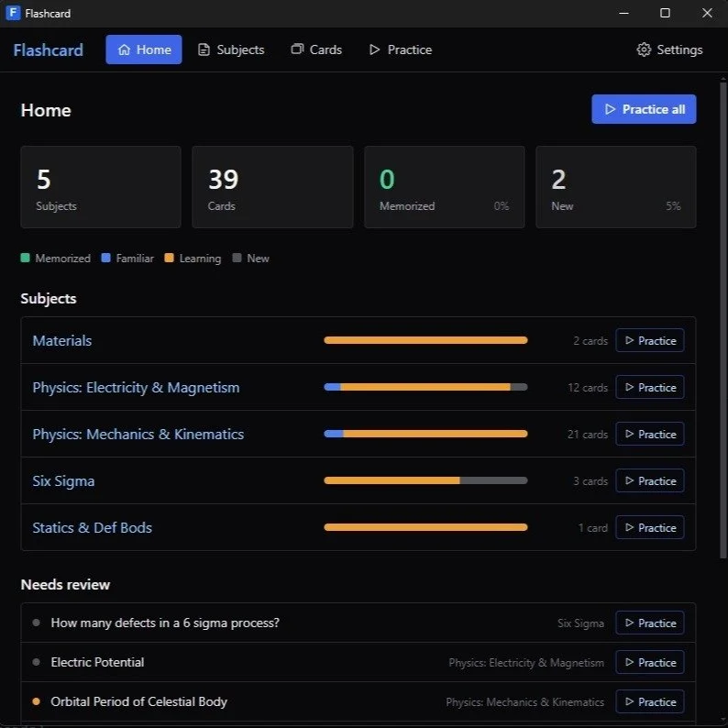Image resolution: width=728 pixels, height=728 pixels.
Task: Click orange status dot beside Orbital Period
Action: coord(36,702)
